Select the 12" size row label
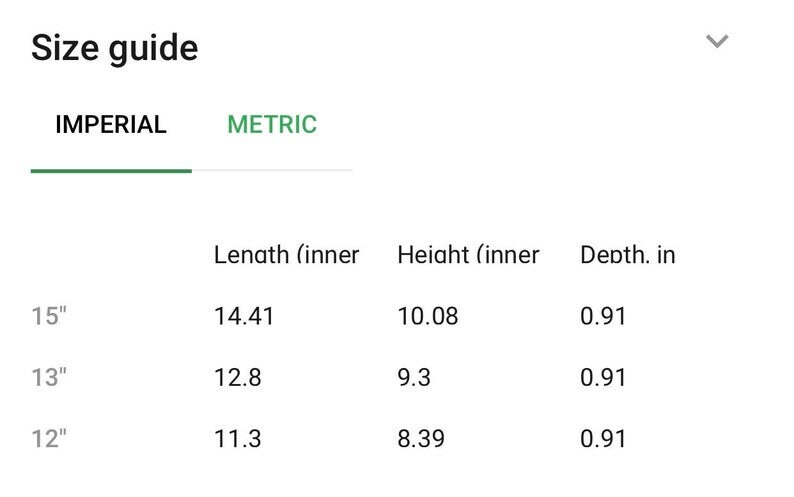The width and height of the screenshot is (794, 497). pyautogui.click(x=49, y=439)
